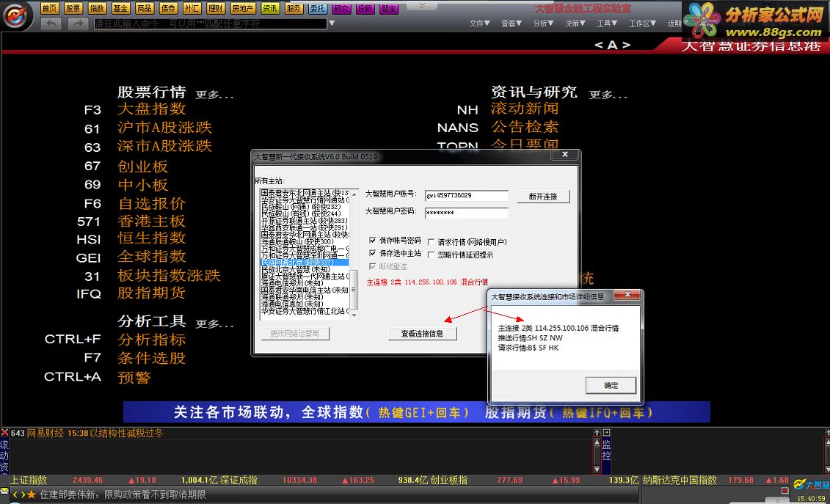Viewport: 830px width, 504px height.
Task: Click the small red square icon near the clock
Action: 785,492
